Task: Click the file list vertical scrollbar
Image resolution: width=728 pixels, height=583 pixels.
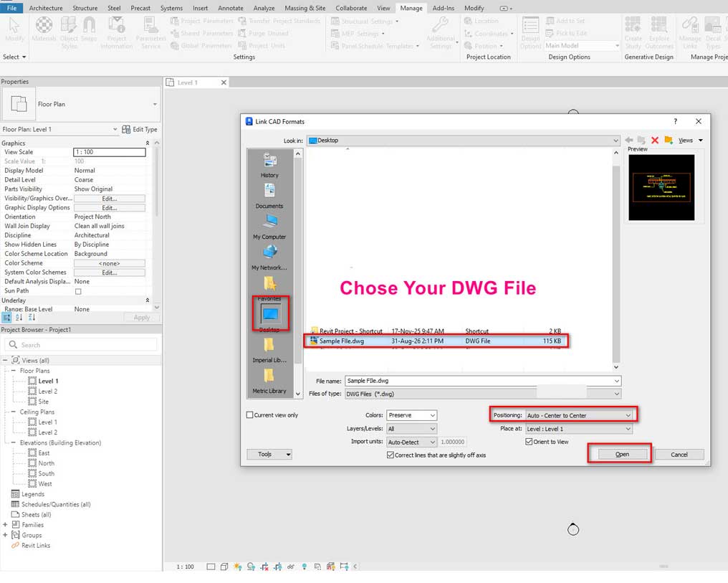Action: click(616, 260)
